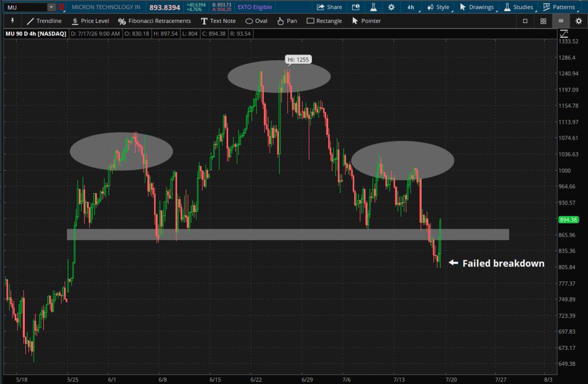Toggle the All drawings toolbar button

(561, 21)
